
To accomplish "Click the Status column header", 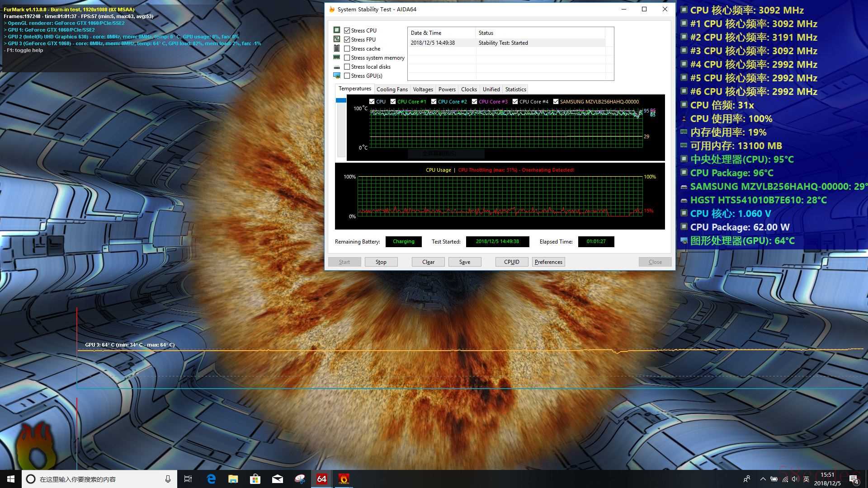I will click(x=540, y=33).
